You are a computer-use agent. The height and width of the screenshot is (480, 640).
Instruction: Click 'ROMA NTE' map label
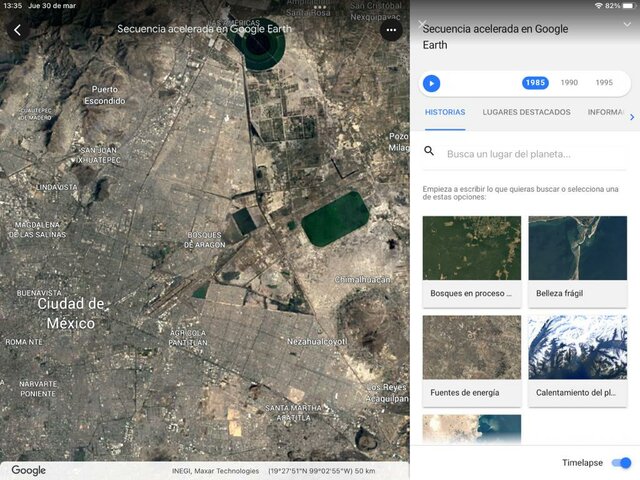24,342
